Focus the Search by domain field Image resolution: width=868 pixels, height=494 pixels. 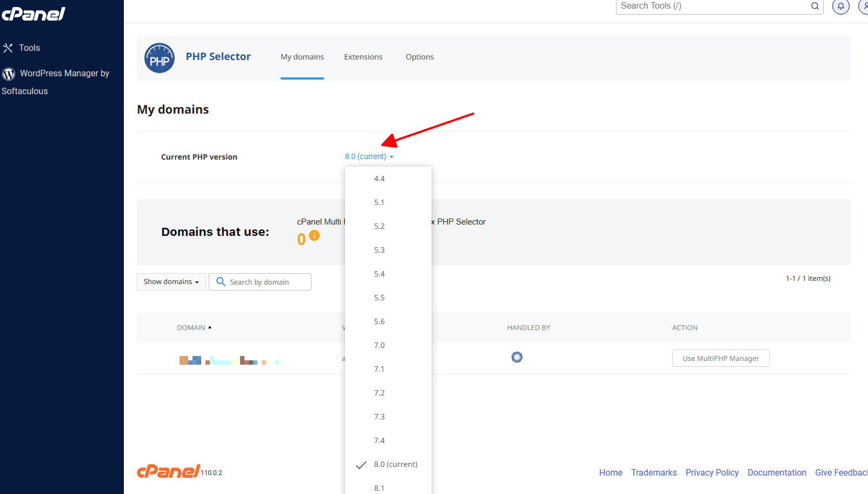click(260, 282)
